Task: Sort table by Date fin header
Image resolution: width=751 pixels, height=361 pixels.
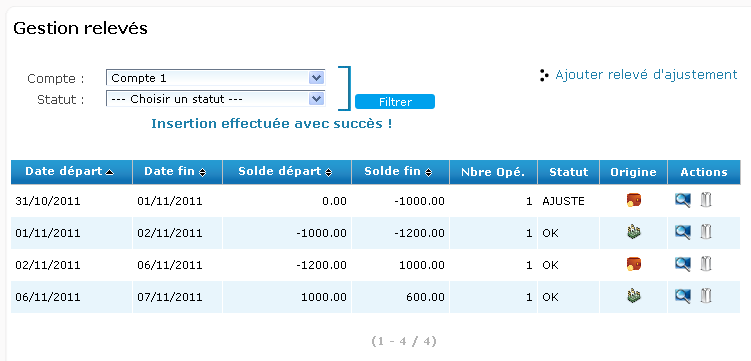Action: [x=175, y=172]
